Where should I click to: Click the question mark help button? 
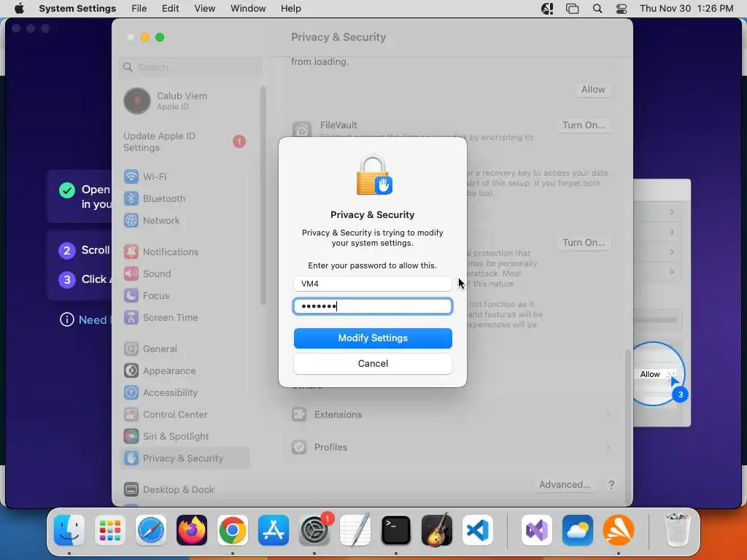point(611,485)
